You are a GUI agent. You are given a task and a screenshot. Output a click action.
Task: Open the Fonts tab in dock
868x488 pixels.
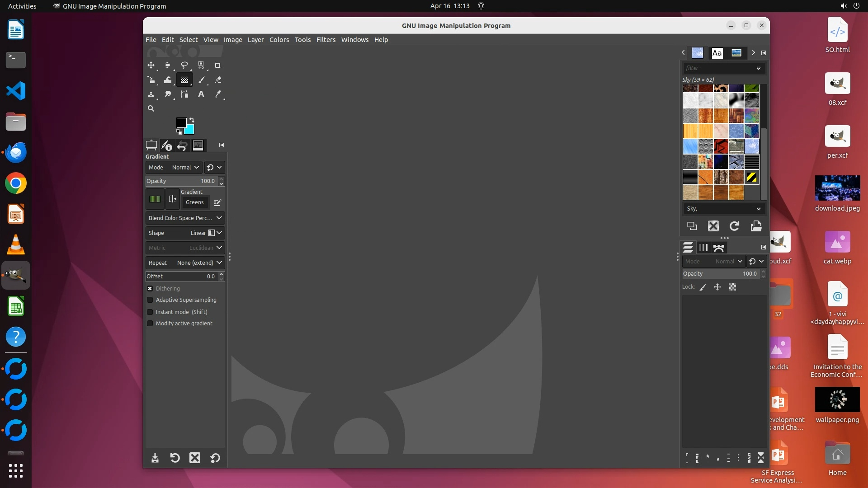717,53
